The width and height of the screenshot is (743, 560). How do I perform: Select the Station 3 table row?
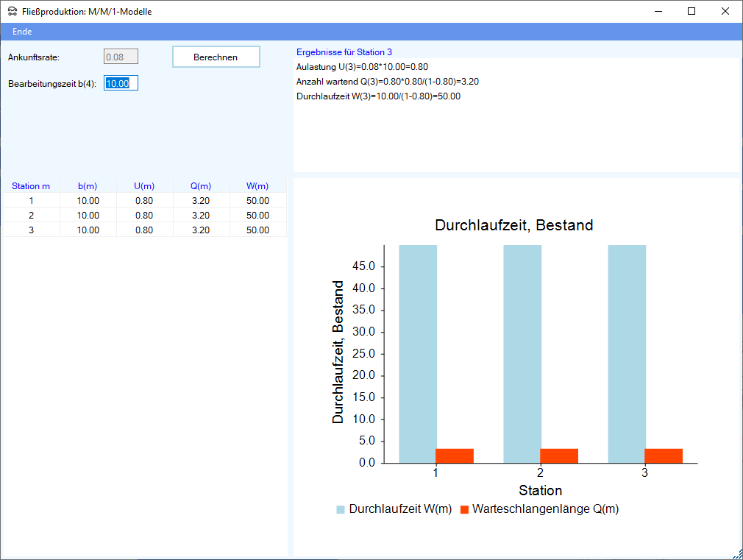click(x=144, y=230)
